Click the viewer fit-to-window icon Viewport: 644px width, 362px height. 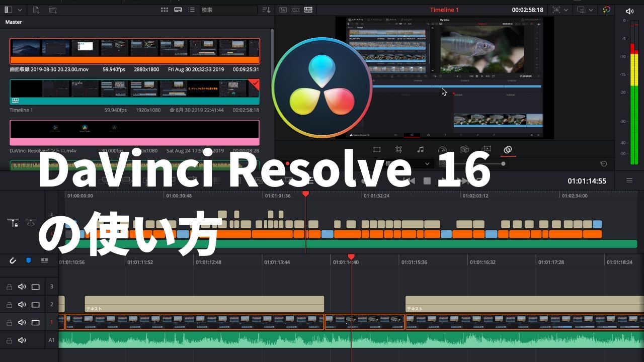tap(556, 10)
